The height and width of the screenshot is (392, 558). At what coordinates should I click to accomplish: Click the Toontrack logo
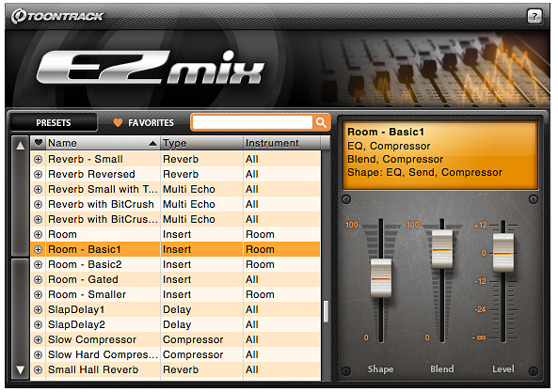(x=57, y=16)
